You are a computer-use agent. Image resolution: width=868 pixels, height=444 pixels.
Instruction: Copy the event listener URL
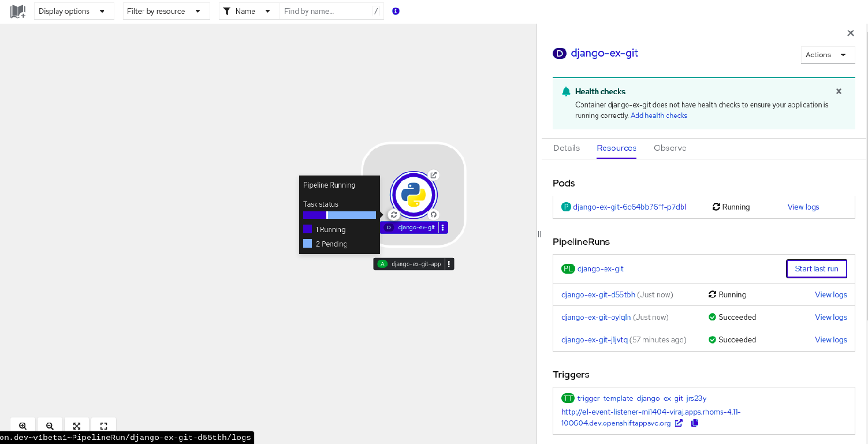[x=695, y=423]
